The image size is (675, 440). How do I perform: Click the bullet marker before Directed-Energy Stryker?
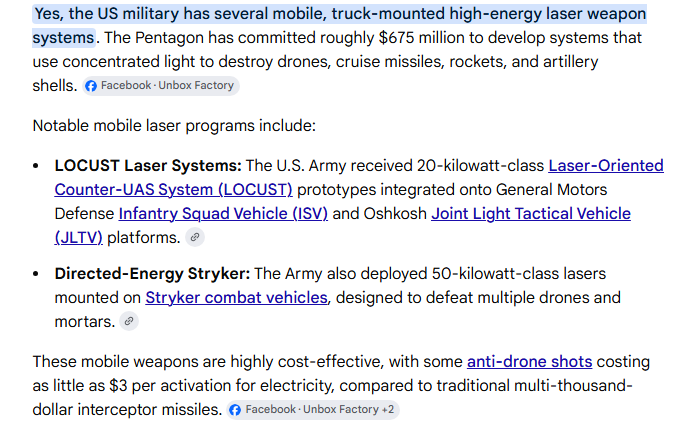pos(36,274)
